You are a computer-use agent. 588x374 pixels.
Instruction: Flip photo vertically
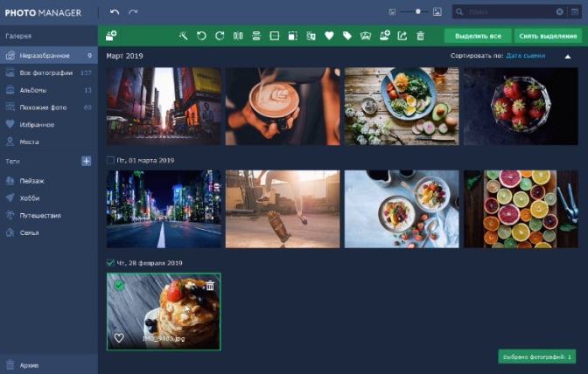pyautogui.click(x=256, y=36)
